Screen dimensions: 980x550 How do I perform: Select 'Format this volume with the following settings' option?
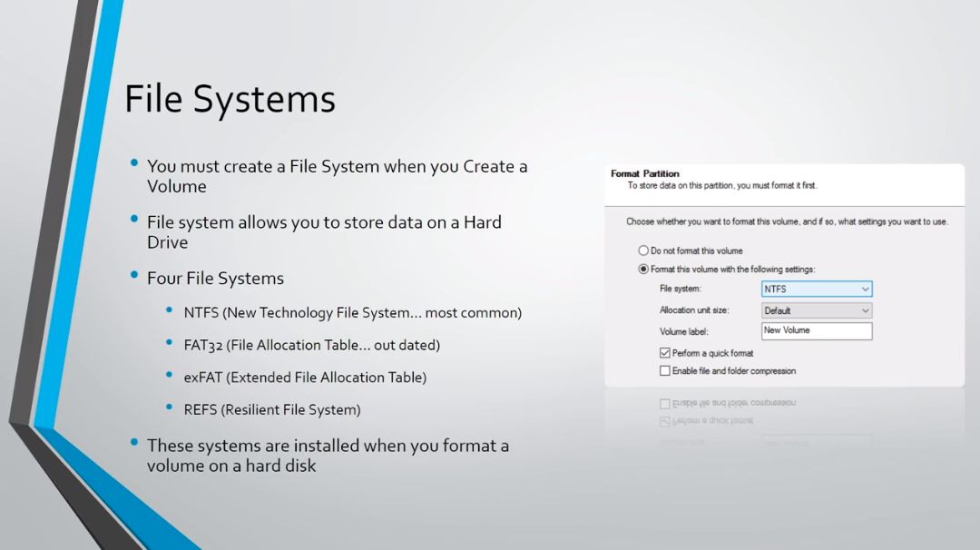(x=643, y=270)
